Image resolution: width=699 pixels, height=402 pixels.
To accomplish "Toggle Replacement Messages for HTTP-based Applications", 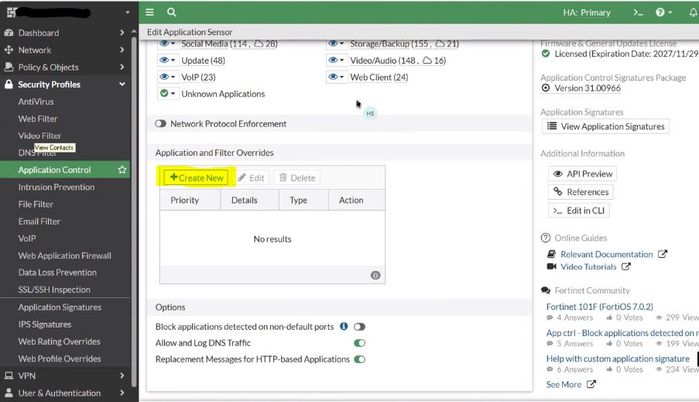I will 359,359.
